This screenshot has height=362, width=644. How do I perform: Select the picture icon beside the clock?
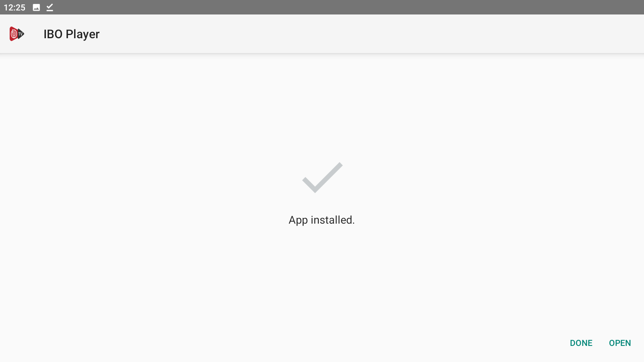point(36,7)
